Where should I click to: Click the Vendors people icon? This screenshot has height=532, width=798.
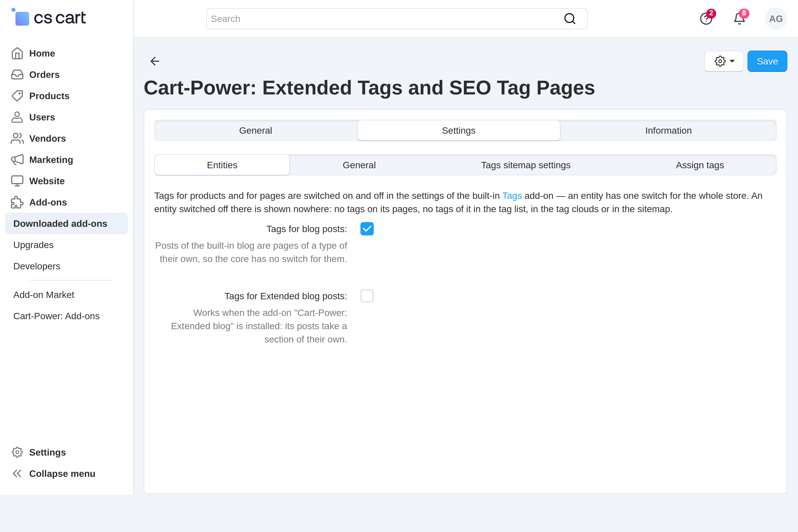17,138
